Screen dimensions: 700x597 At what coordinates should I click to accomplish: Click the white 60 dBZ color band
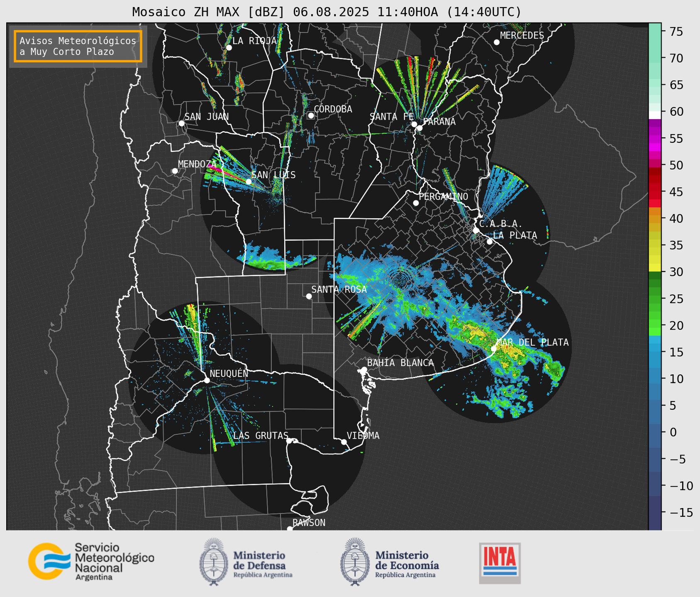pos(655,115)
